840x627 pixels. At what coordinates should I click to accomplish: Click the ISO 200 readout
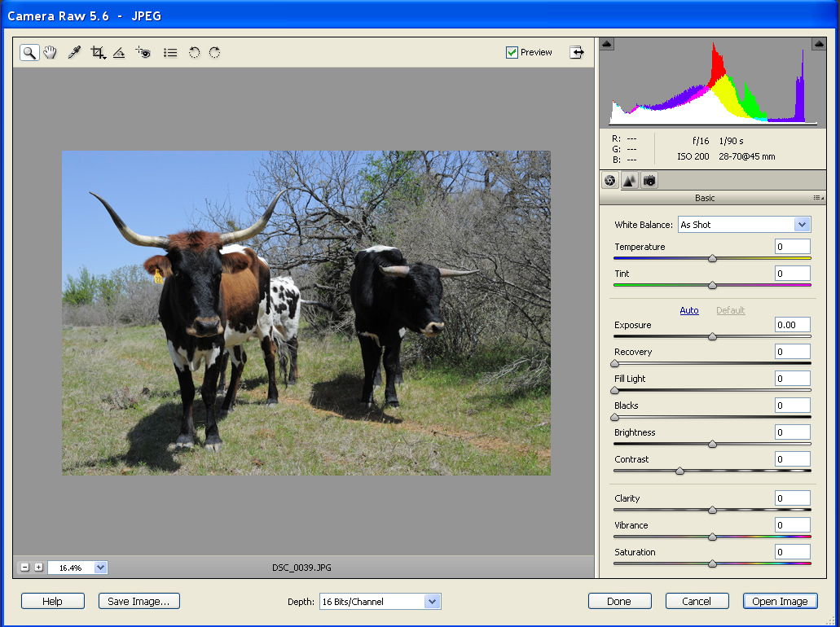coord(693,156)
